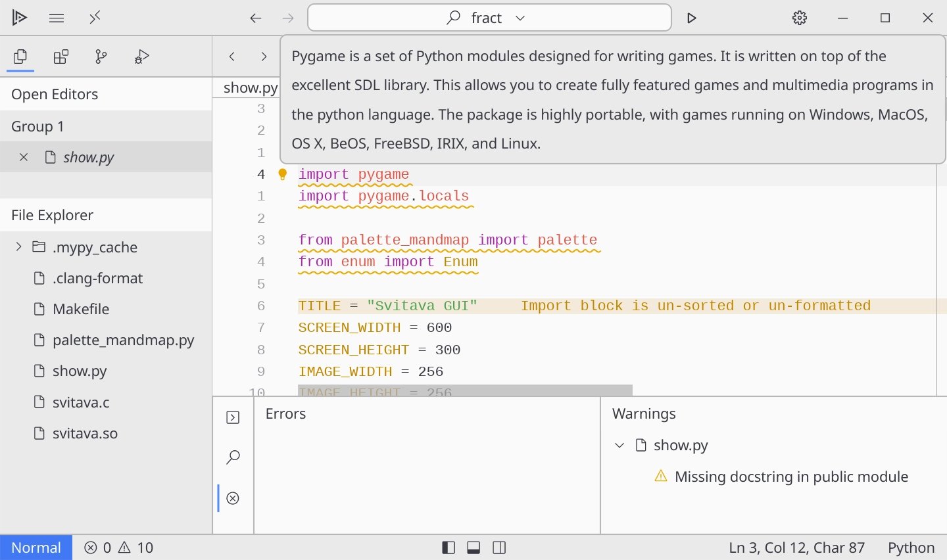
Task: Select the problems panel error icon
Action: coord(233,498)
